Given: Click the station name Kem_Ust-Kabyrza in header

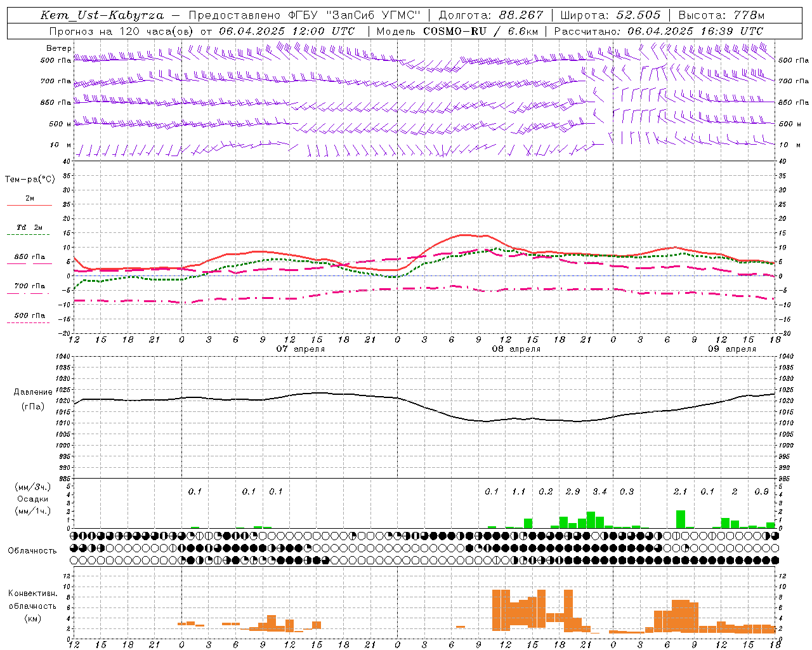Looking at the screenshot, I should (102, 15).
